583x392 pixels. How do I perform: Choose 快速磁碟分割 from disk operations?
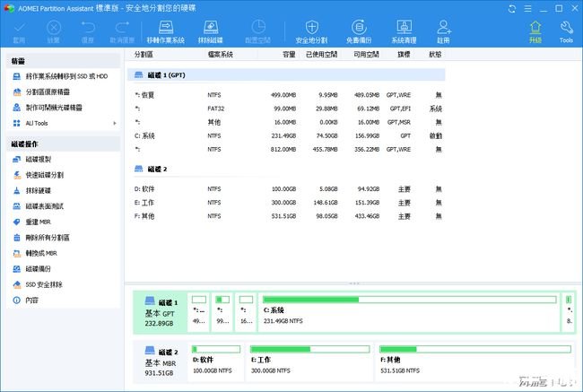pyautogui.click(x=44, y=174)
